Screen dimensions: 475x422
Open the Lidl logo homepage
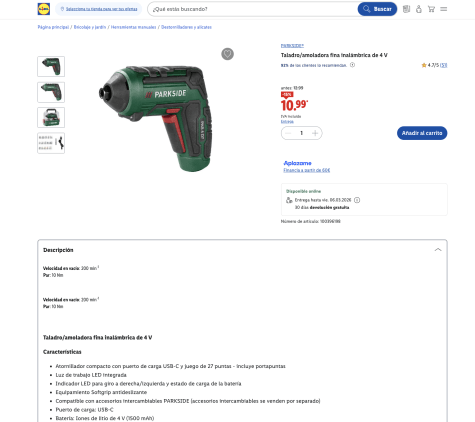[44, 9]
